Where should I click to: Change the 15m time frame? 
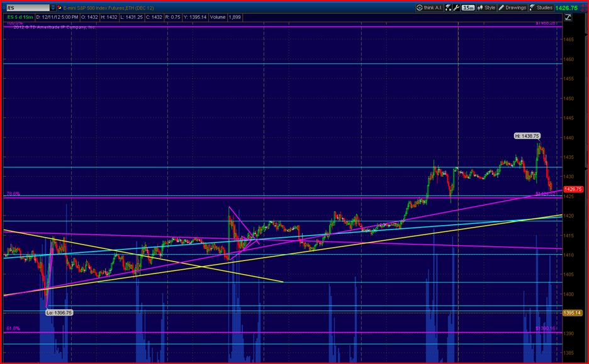tap(468, 8)
